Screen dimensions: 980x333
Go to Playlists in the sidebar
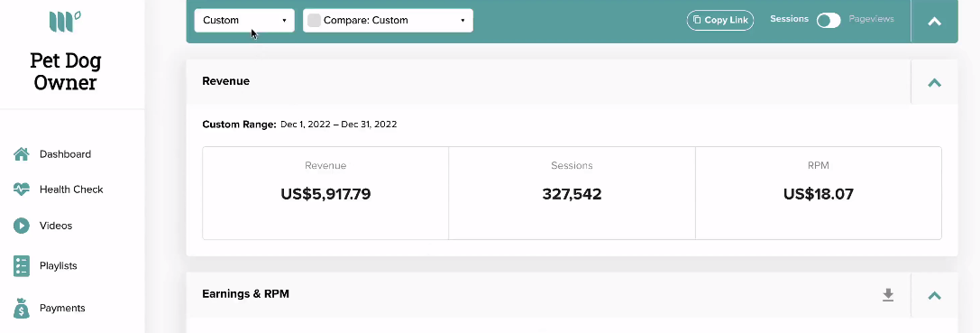58,265
